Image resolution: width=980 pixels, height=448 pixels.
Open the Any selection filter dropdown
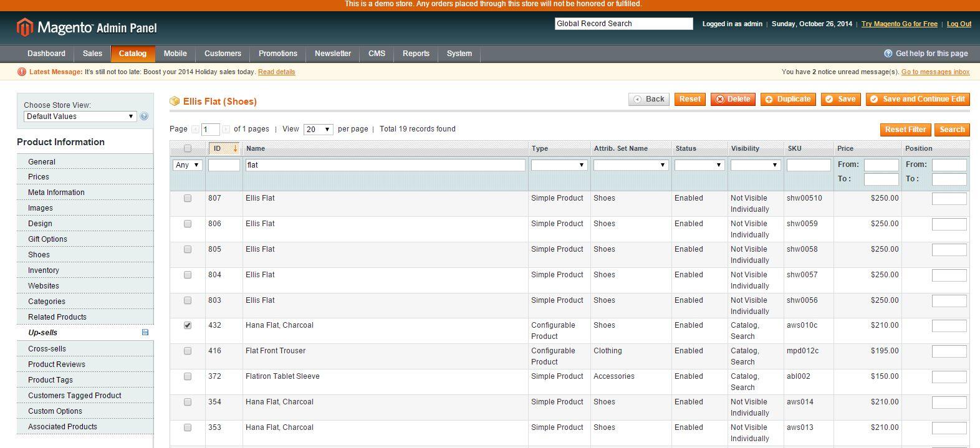tap(187, 165)
